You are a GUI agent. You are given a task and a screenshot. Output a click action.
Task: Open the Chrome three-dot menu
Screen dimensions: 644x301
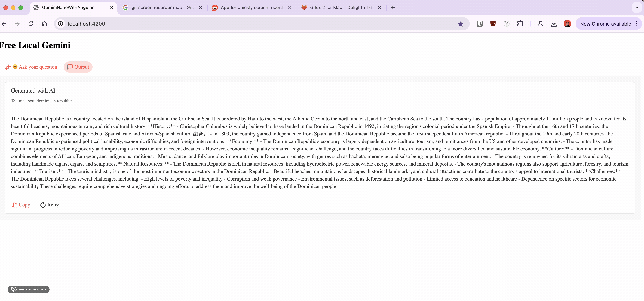(636, 24)
